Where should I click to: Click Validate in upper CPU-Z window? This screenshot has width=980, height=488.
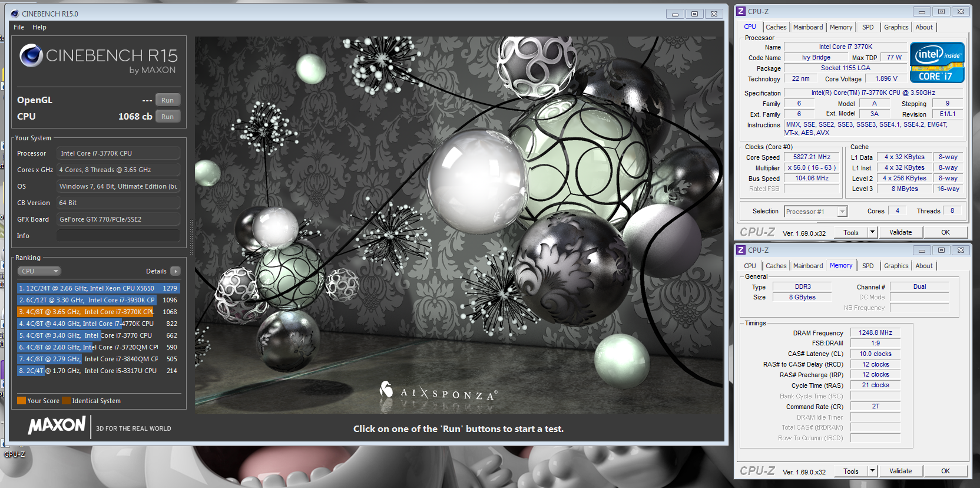click(x=900, y=233)
